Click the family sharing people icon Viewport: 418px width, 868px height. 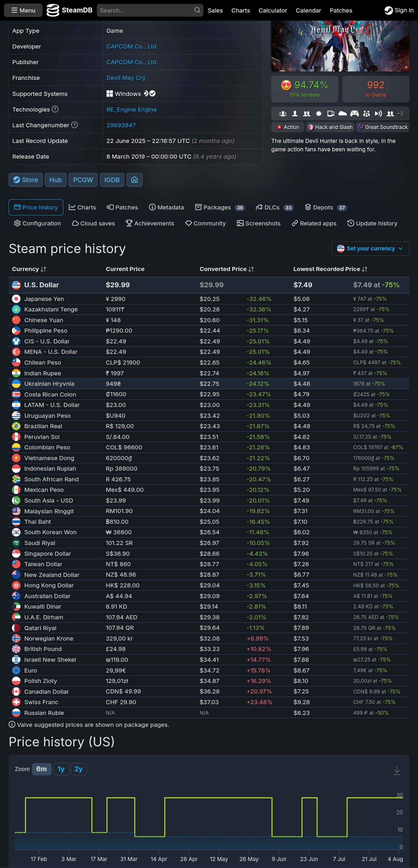[366, 114]
